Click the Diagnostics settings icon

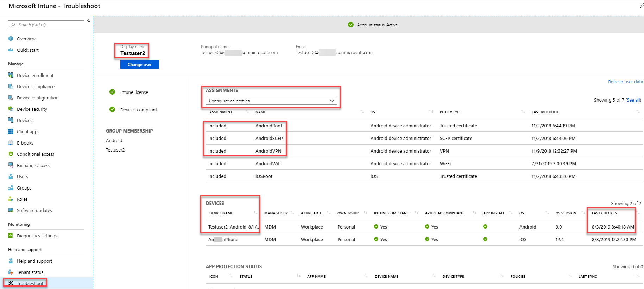(x=11, y=236)
